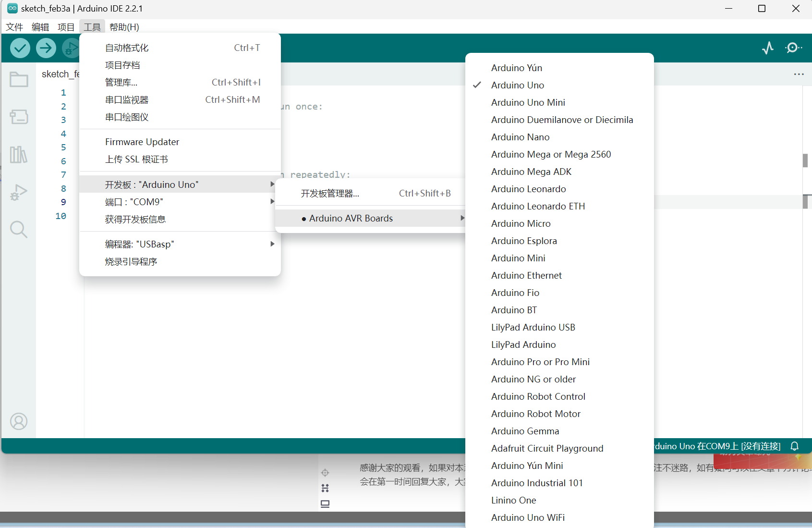Open the 编辑 menu
Image resolution: width=812 pixels, height=528 pixels.
[x=40, y=27]
